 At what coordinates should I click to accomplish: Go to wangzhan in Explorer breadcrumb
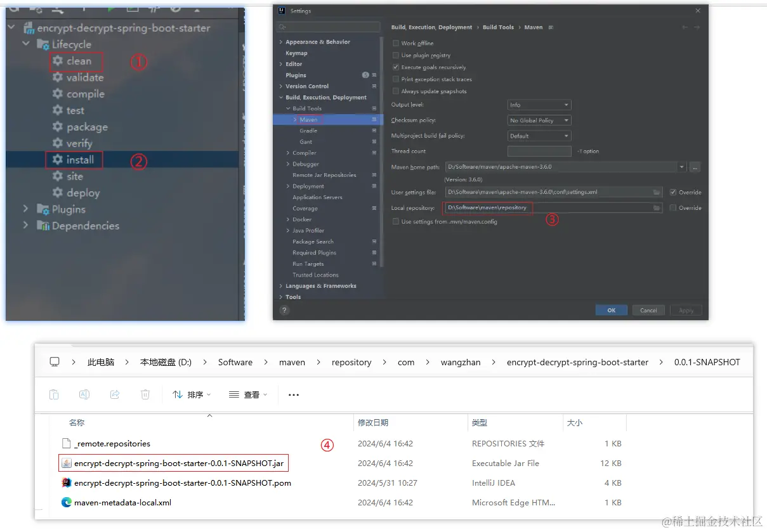[461, 362]
